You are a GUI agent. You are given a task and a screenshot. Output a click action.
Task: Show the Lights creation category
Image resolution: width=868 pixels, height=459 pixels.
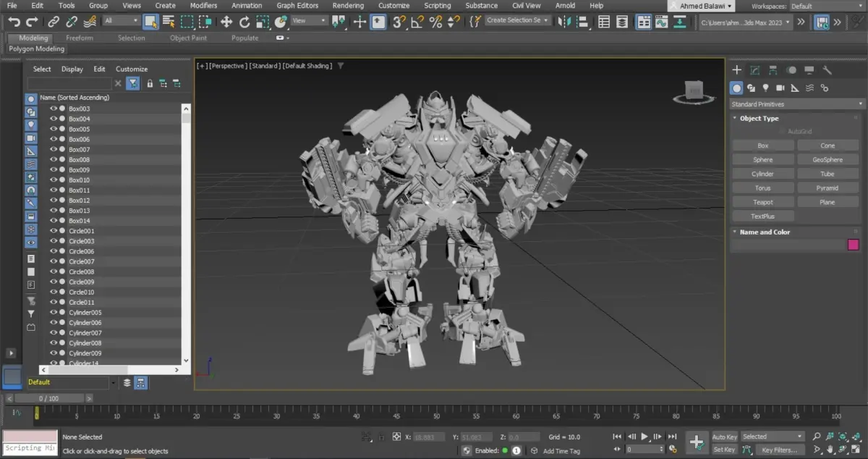click(x=765, y=88)
